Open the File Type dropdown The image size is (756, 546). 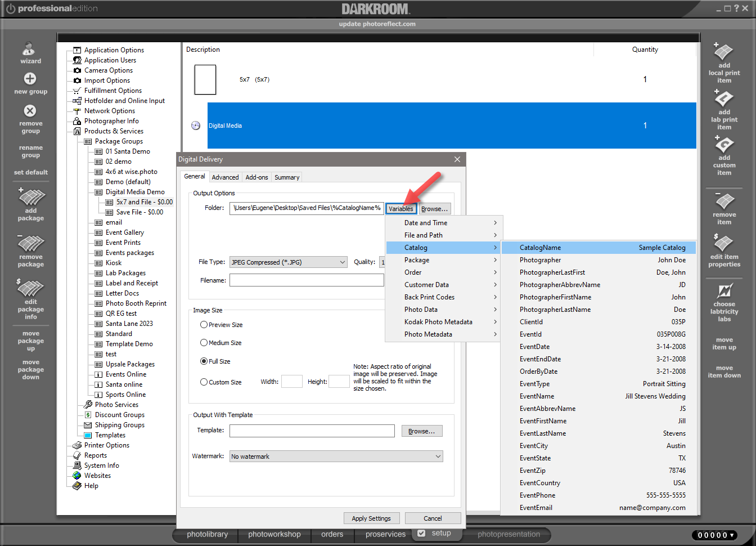click(x=289, y=262)
